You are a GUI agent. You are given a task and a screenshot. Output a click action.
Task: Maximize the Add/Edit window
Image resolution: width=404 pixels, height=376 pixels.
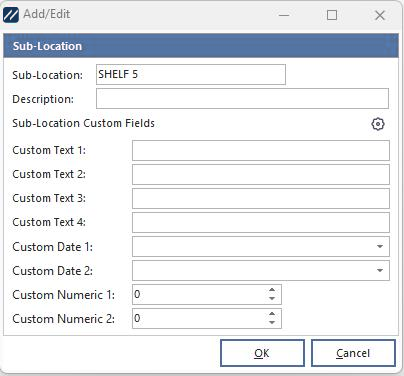pyautogui.click(x=332, y=15)
